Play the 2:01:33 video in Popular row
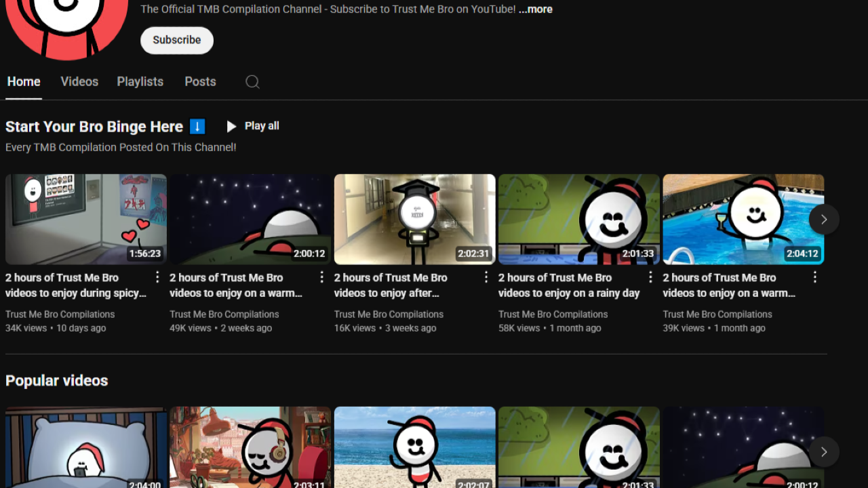Image resolution: width=868 pixels, height=488 pixels. (x=579, y=447)
